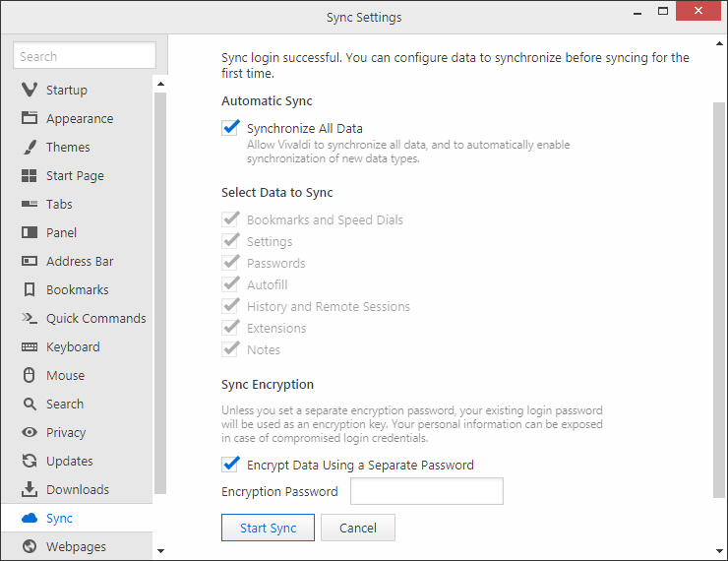This screenshot has height=561, width=728.
Task: Click sidebar scroll up arrow
Action: coord(160,84)
